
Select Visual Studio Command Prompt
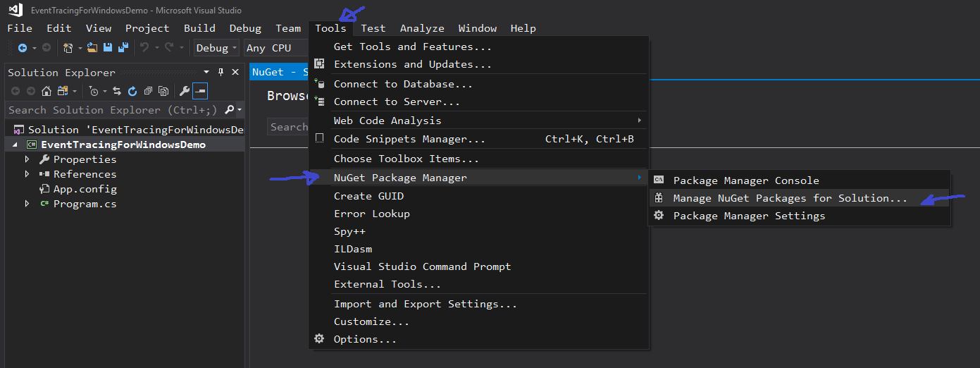[479, 266]
